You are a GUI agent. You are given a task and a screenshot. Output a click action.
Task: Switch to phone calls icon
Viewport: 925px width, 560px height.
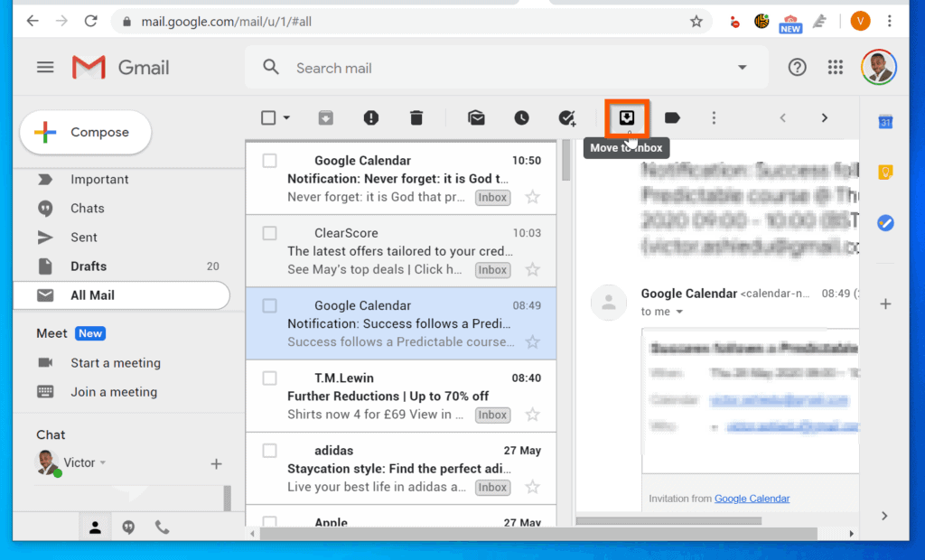click(x=162, y=527)
